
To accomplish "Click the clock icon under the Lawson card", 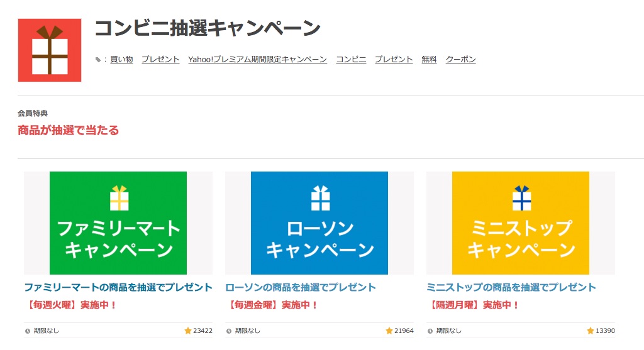I will click(x=229, y=331).
